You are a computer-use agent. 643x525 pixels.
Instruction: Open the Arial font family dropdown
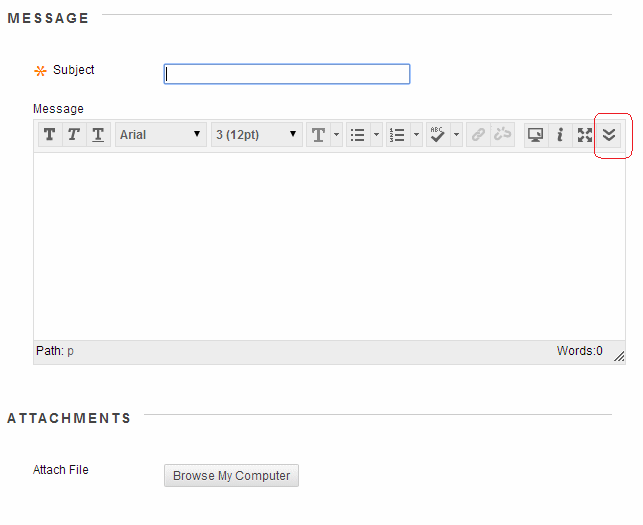click(160, 135)
